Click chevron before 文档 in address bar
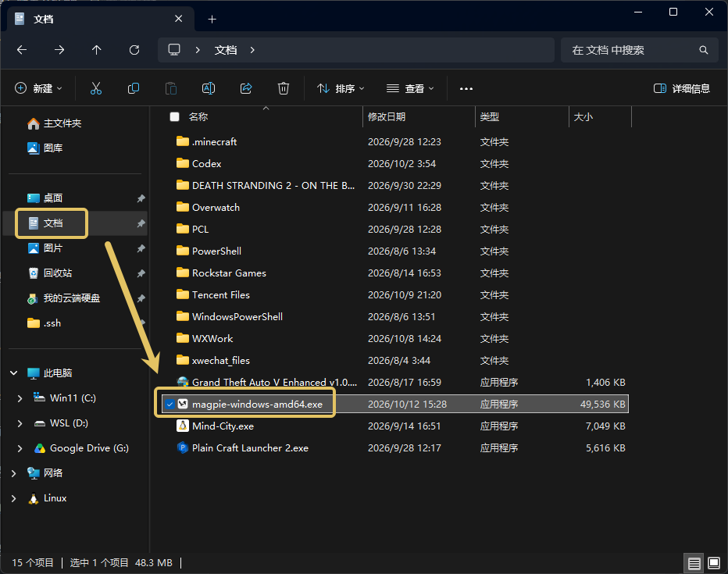Viewport: 728px width, 574px height. click(198, 50)
